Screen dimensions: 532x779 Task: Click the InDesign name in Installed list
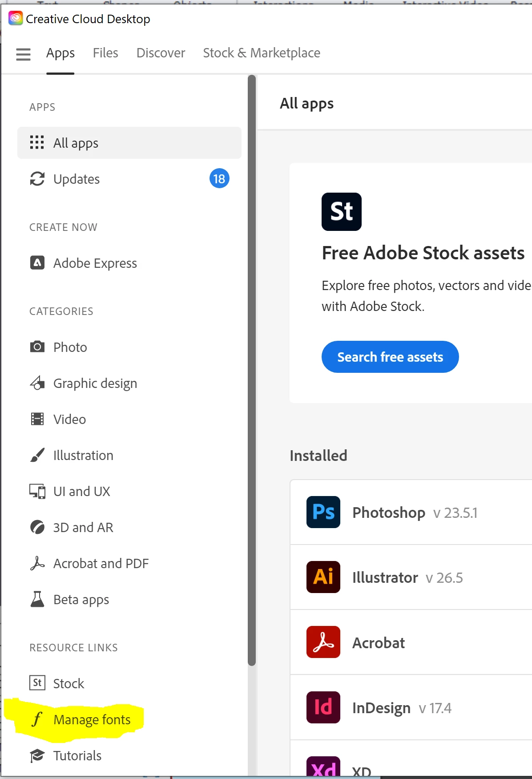pyautogui.click(x=381, y=708)
